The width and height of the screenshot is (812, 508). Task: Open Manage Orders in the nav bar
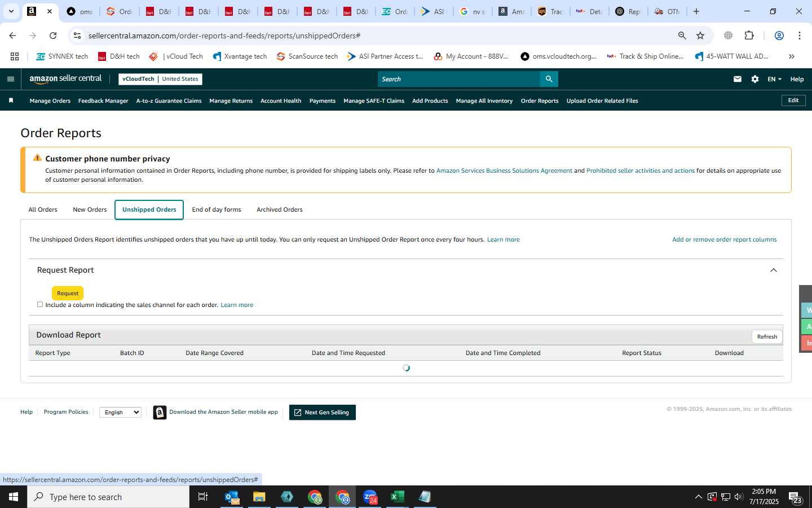coord(50,101)
